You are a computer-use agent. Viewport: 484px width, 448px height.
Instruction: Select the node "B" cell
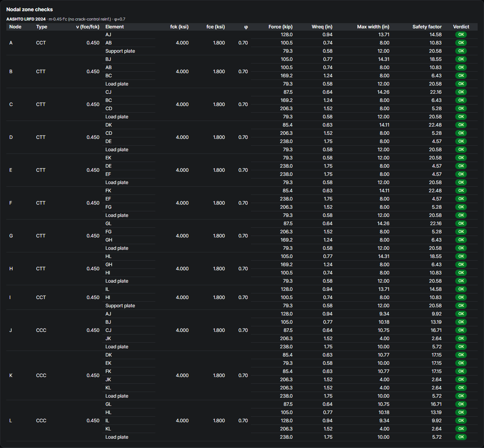tap(11, 72)
